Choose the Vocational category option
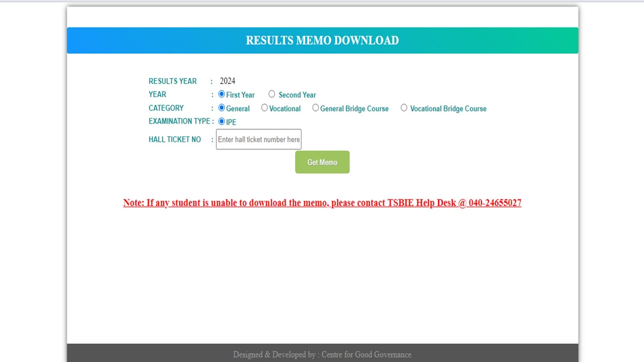The width and height of the screenshot is (644, 362). (264, 108)
